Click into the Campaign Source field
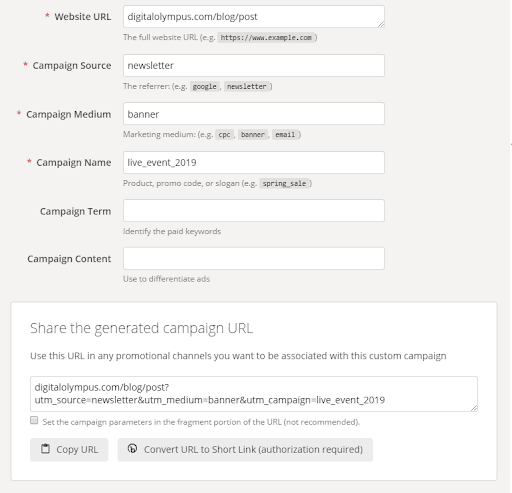 click(x=254, y=65)
